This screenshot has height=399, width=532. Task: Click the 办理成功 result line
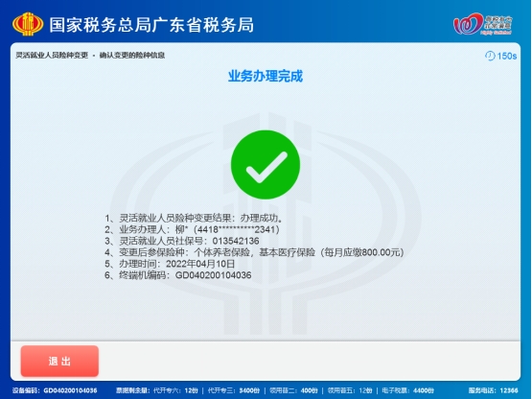click(x=194, y=218)
